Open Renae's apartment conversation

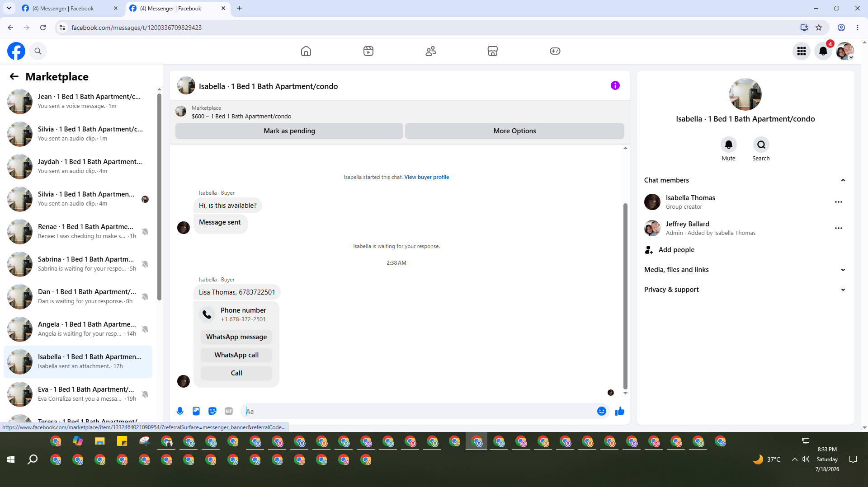point(78,231)
